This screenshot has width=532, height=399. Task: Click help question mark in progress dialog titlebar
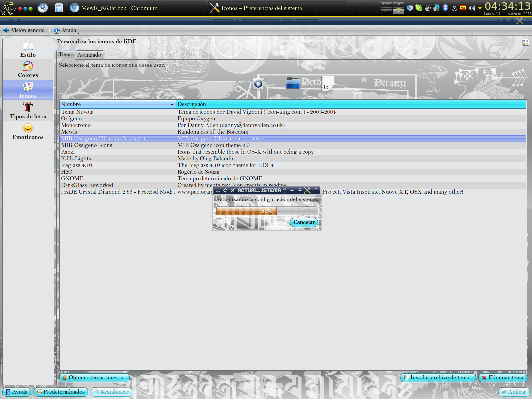click(x=285, y=190)
